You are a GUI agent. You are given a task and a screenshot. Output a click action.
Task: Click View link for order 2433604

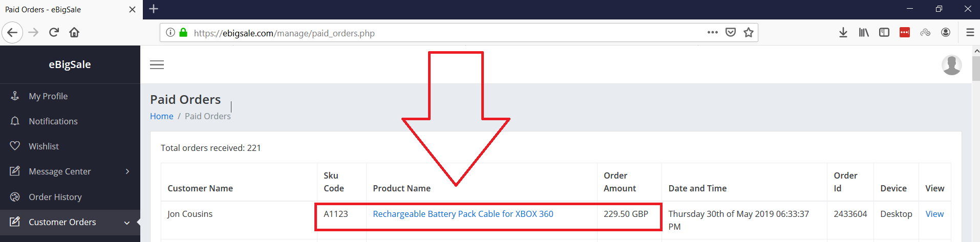click(934, 214)
